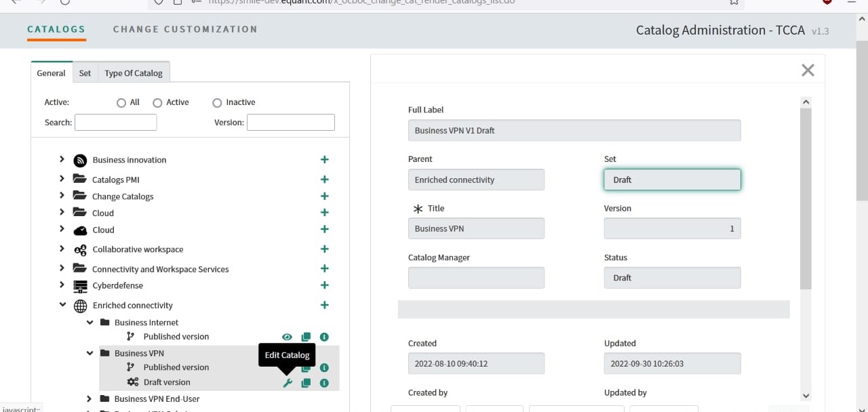Click the copy icon for Business Internet Published version

(x=306, y=337)
